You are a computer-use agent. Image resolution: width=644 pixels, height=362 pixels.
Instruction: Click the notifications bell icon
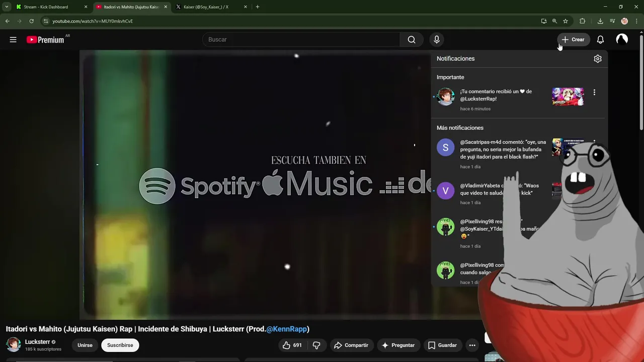[x=600, y=40]
